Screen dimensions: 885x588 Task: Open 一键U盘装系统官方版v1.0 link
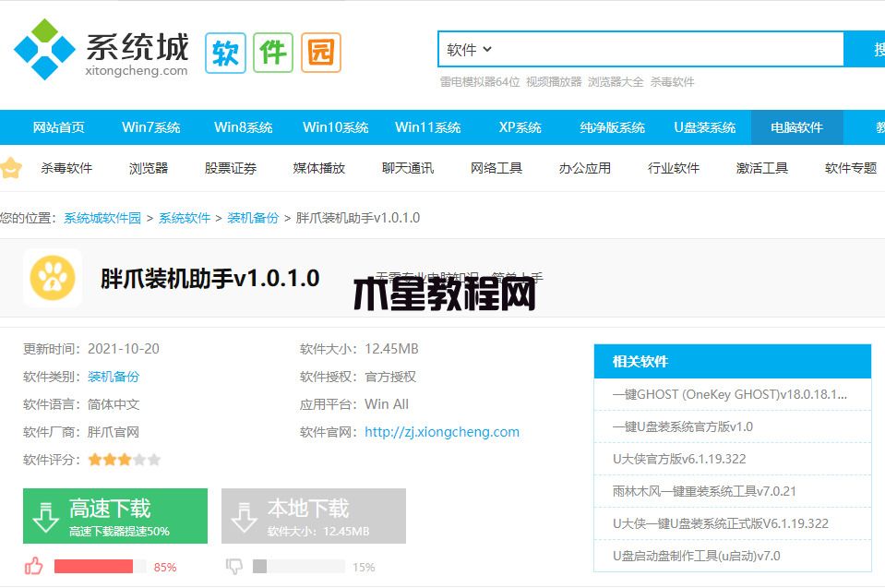682,426
